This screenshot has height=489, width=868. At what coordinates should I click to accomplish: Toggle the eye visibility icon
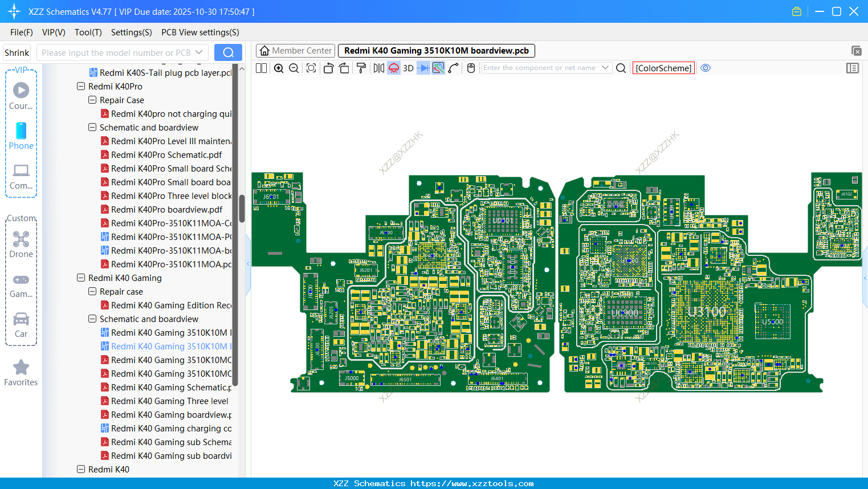(706, 68)
